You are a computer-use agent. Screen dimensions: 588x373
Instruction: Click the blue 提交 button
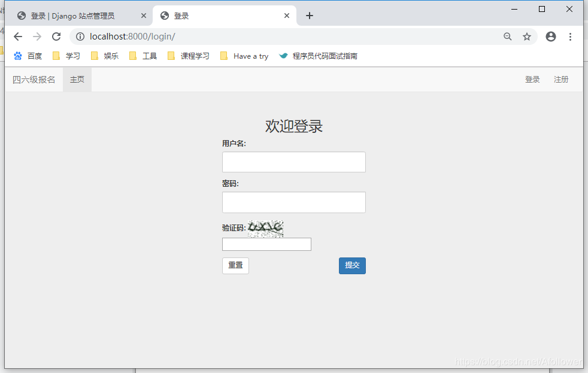[x=352, y=265]
